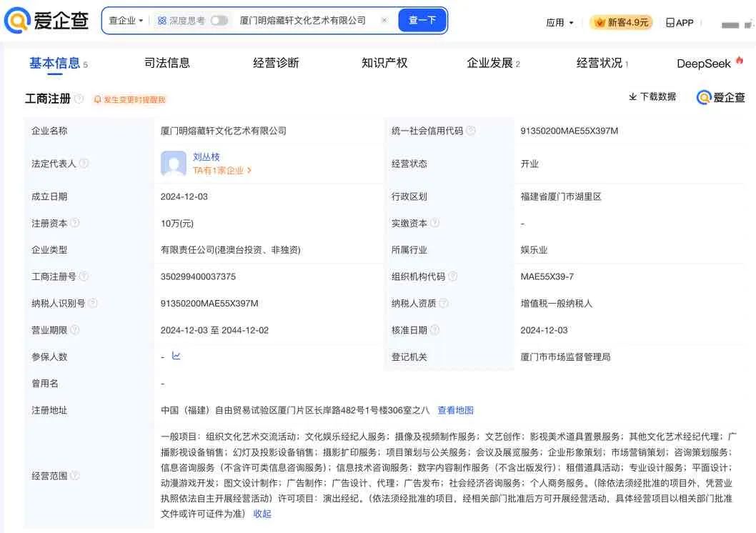756x533 pixels.
Task: Switch to the 司法信息 tab
Action: [x=167, y=63]
